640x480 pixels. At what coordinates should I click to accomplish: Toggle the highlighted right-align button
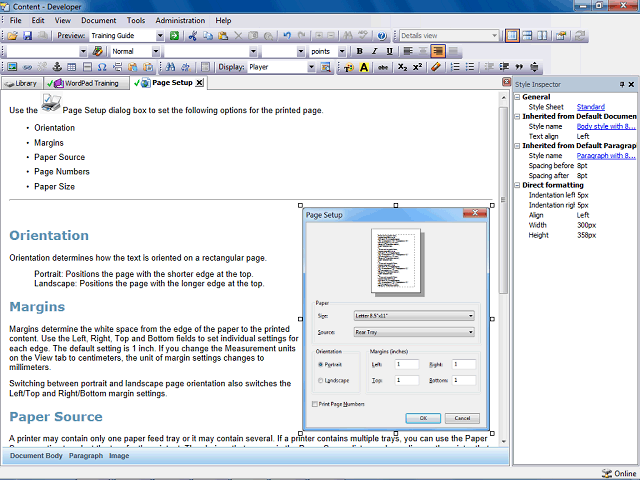coord(438,51)
